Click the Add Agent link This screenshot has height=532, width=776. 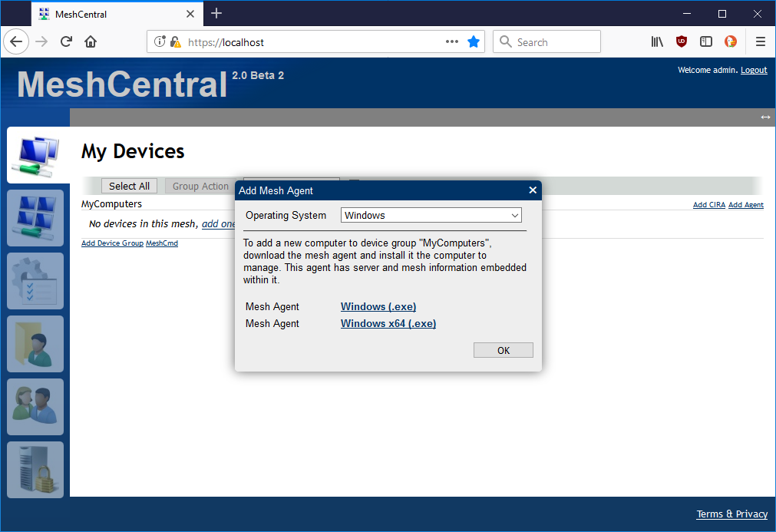click(746, 205)
